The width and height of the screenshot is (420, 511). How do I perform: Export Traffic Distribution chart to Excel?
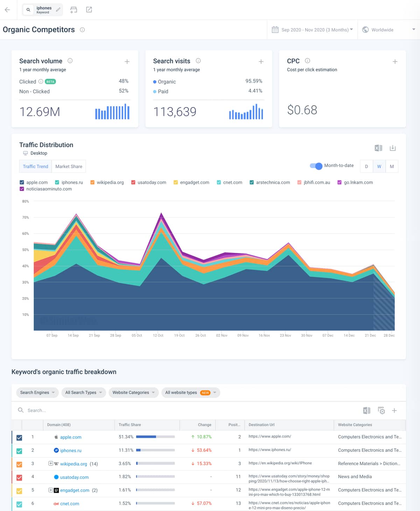(x=378, y=148)
